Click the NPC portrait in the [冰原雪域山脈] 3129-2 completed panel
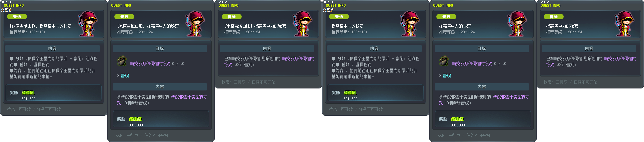644x142 pixels. [303, 24]
